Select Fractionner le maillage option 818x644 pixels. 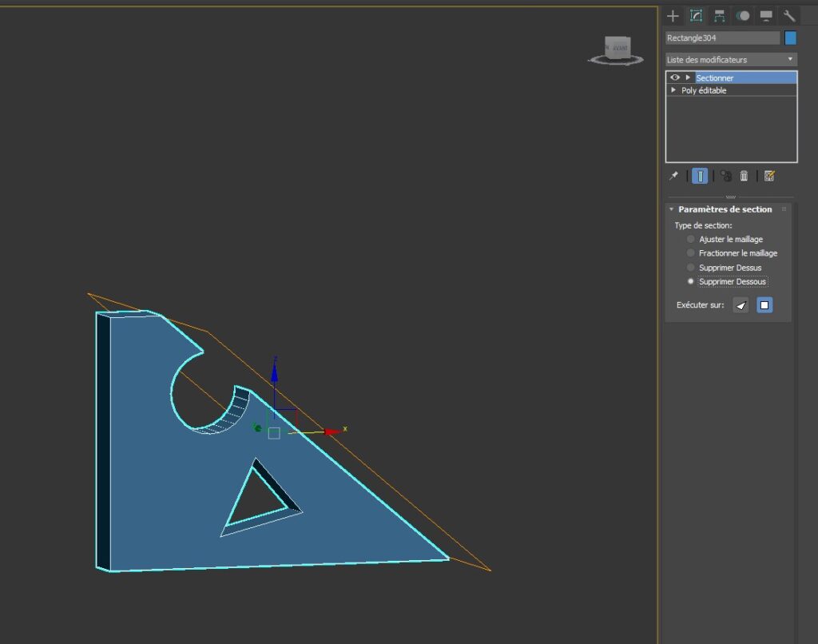[x=691, y=253]
